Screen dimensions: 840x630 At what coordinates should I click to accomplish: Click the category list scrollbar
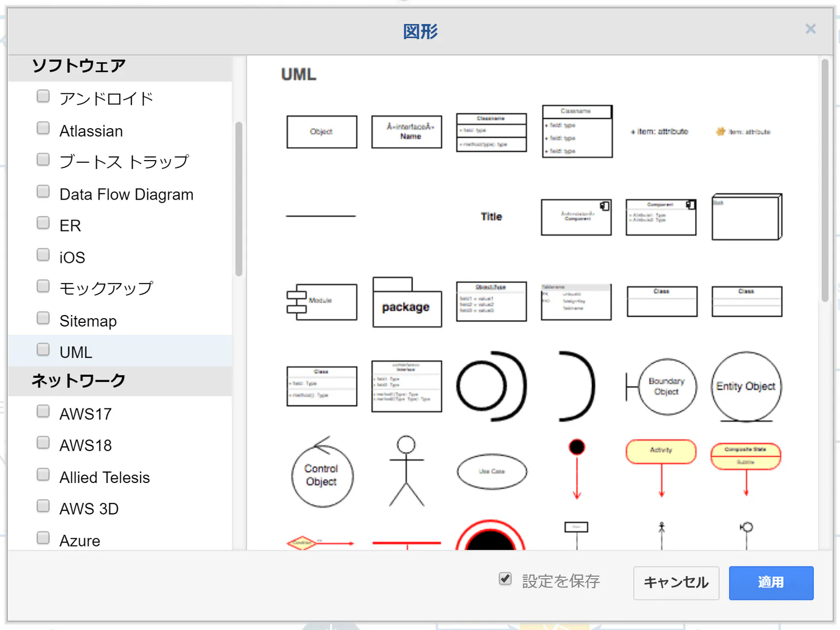tap(239, 198)
